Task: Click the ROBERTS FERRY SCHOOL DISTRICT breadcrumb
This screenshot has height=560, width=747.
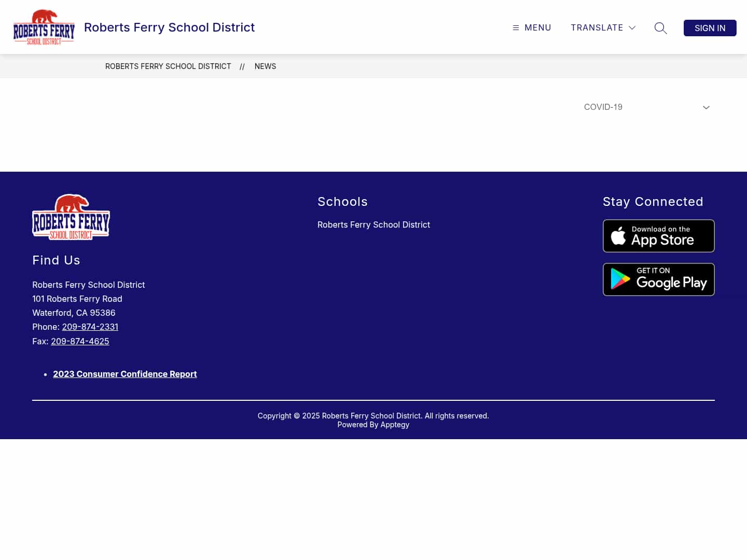Action: [x=168, y=66]
